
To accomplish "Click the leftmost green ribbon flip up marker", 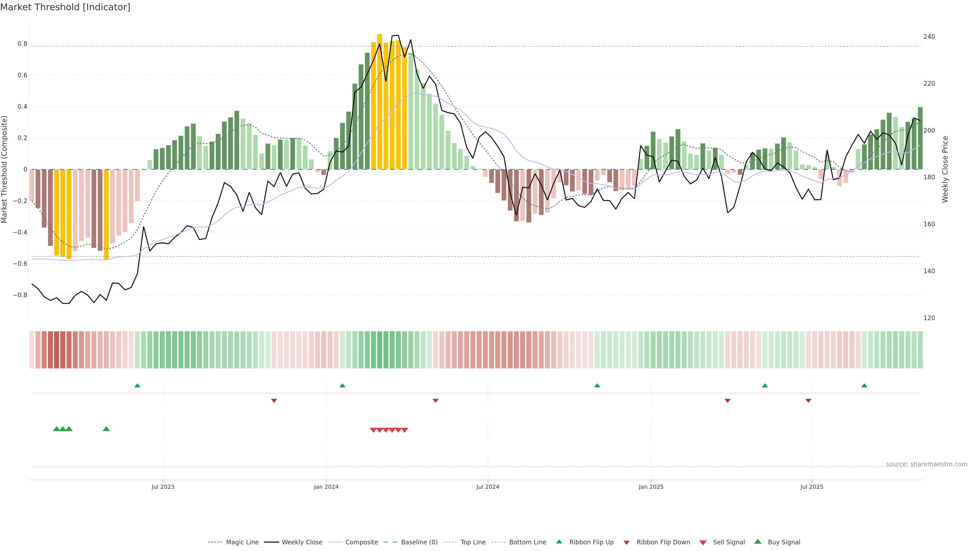I will tap(137, 386).
